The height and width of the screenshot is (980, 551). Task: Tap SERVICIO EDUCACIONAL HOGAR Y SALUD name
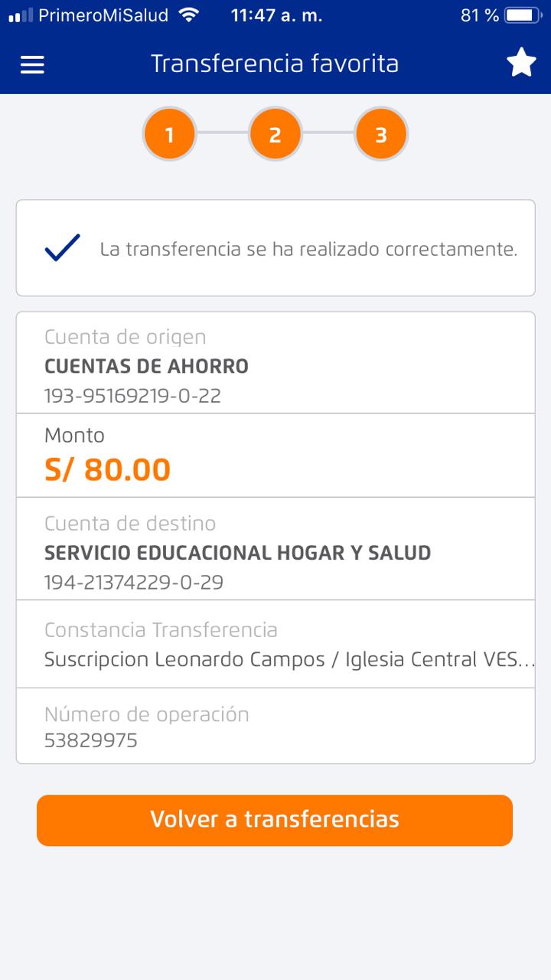point(237,553)
